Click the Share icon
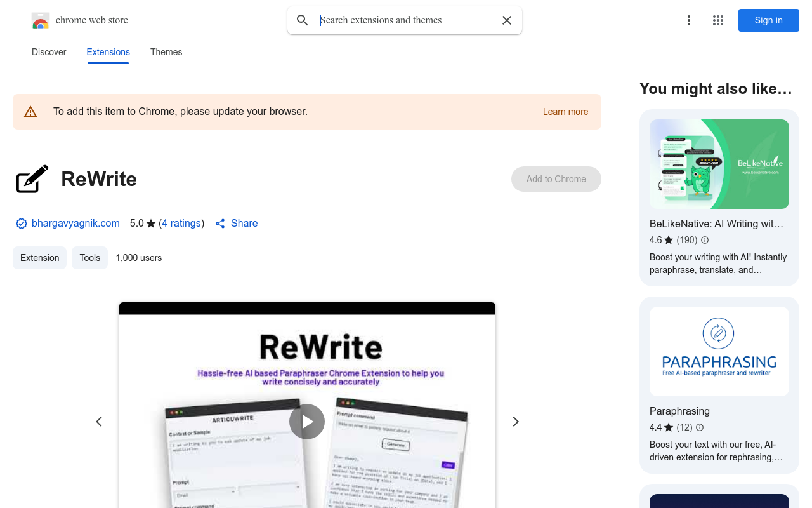This screenshot has width=812, height=508. coord(220,224)
